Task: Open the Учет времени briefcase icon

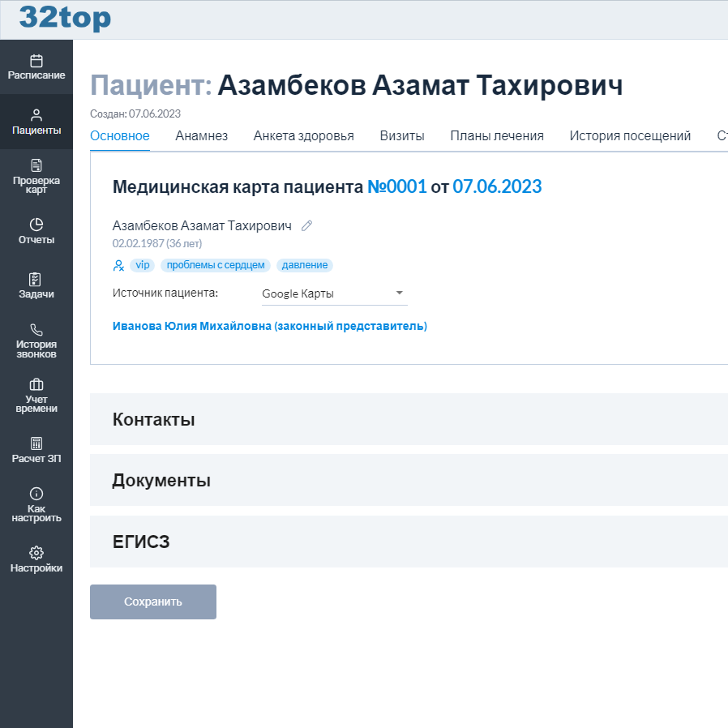Action: 36,384
